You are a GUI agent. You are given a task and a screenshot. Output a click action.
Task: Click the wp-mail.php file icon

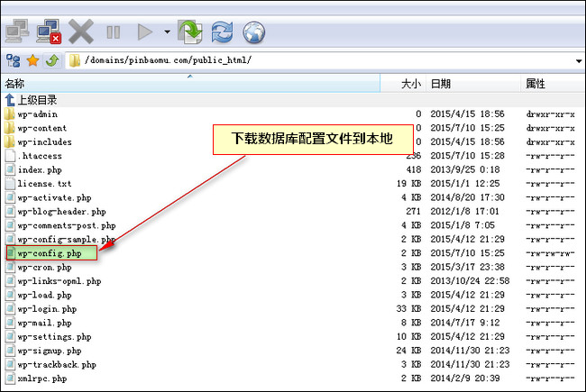tap(11, 323)
